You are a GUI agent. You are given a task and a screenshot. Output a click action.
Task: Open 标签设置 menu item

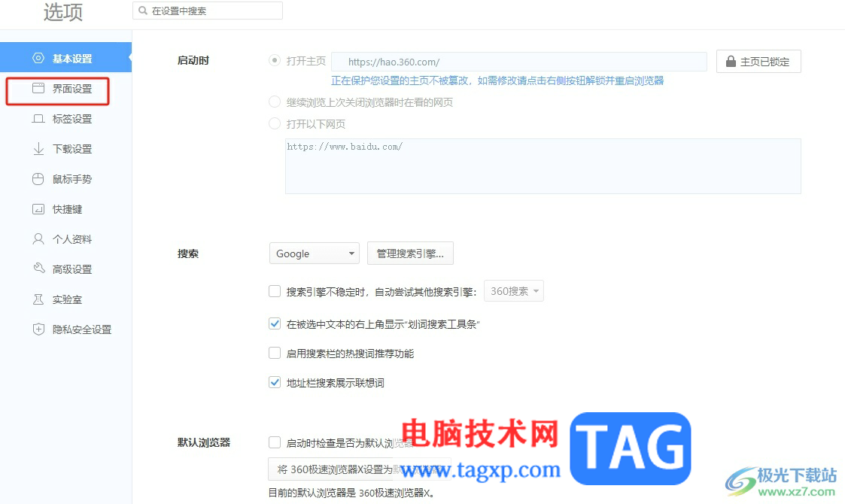(x=65, y=119)
